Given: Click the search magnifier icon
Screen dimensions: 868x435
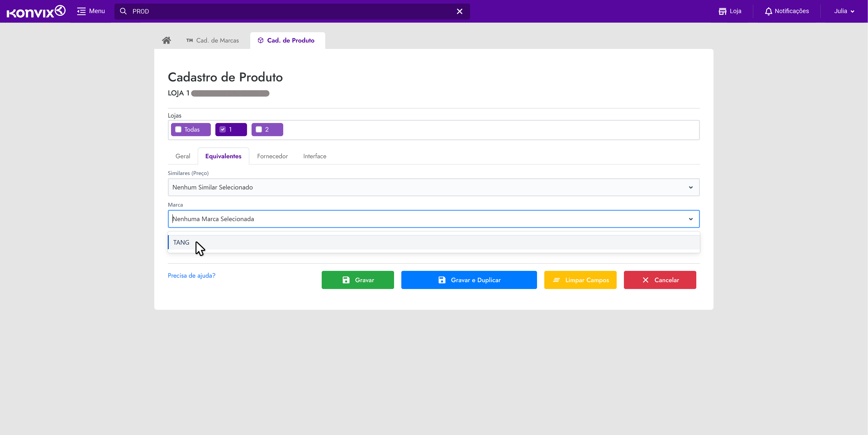Looking at the screenshot, I should 123,12.
